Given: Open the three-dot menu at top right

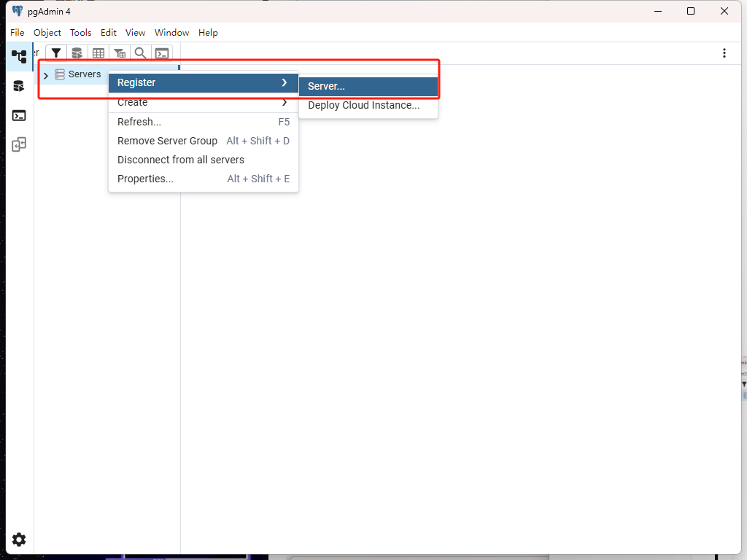Looking at the screenshot, I should 724,53.
